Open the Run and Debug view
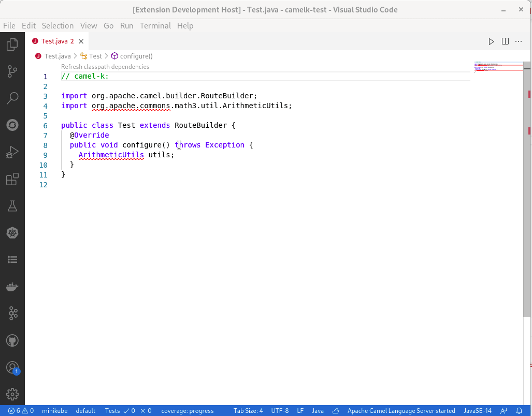532x416 pixels. pyautogui.click(x=12, y=152)
